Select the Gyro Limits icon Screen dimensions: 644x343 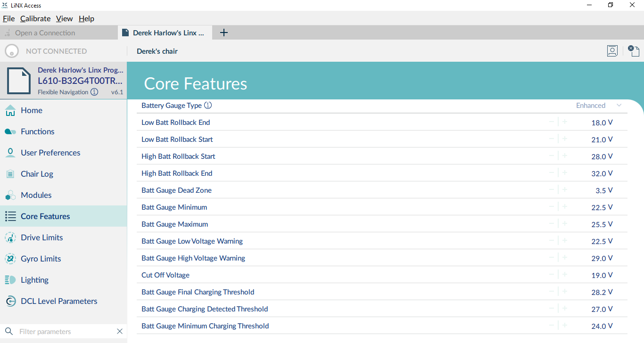coord(10,259)
